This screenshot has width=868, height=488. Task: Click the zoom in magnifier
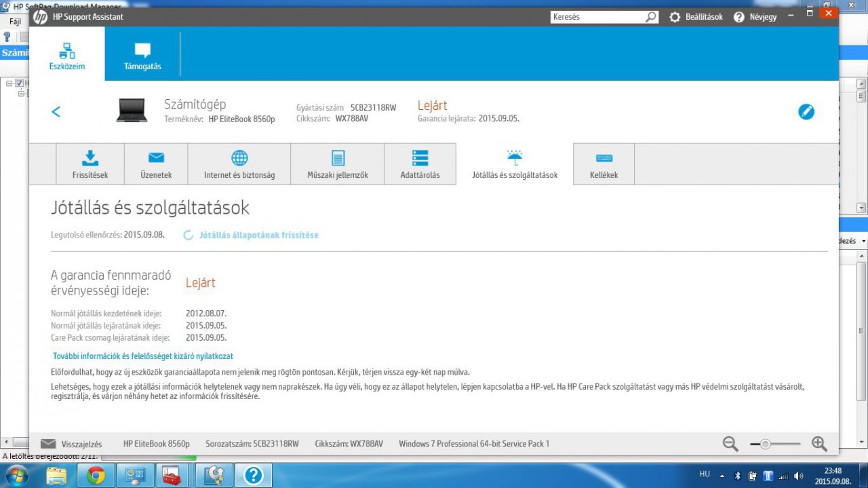pos(819,444)
